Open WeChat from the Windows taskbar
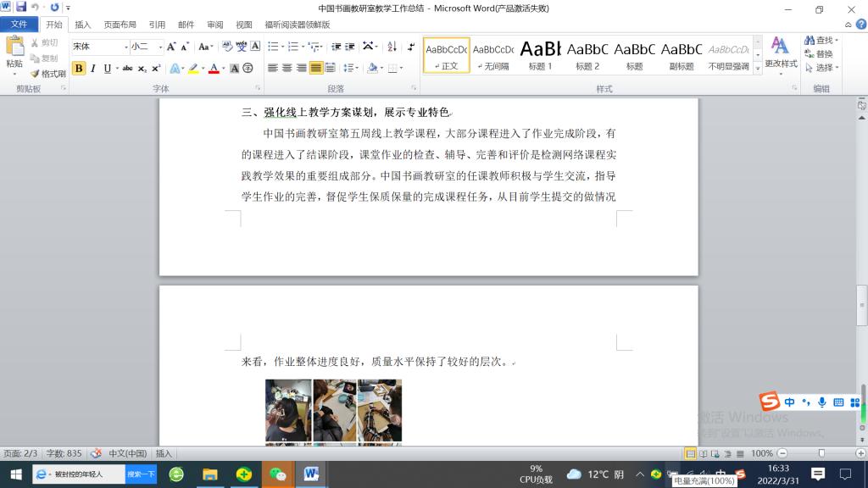Viewport: 868px width, 488px height. (x=277, y=474)
